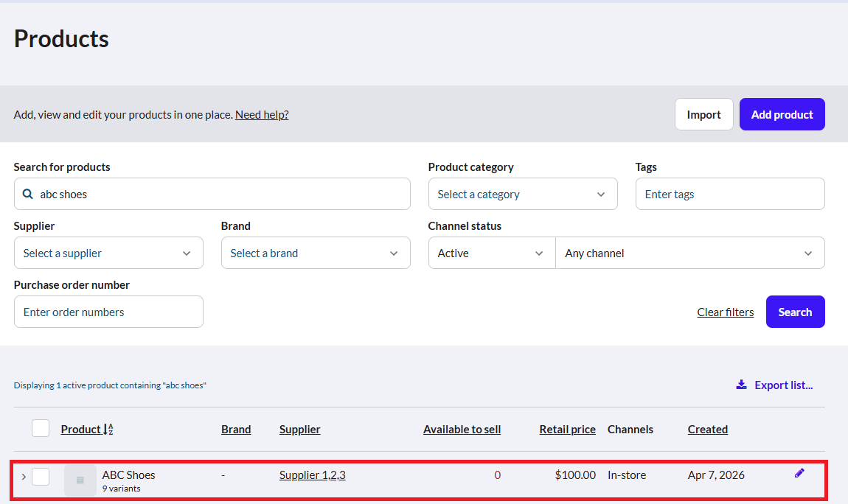The image size is (848, 504).
Task: Sort by the Brand column header
Action: 236,430
